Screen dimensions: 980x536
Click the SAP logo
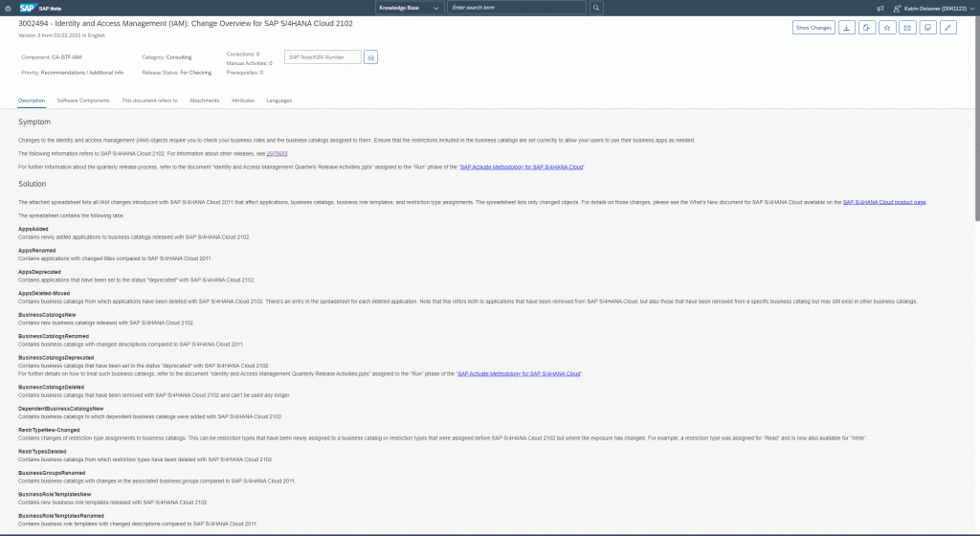27,8
